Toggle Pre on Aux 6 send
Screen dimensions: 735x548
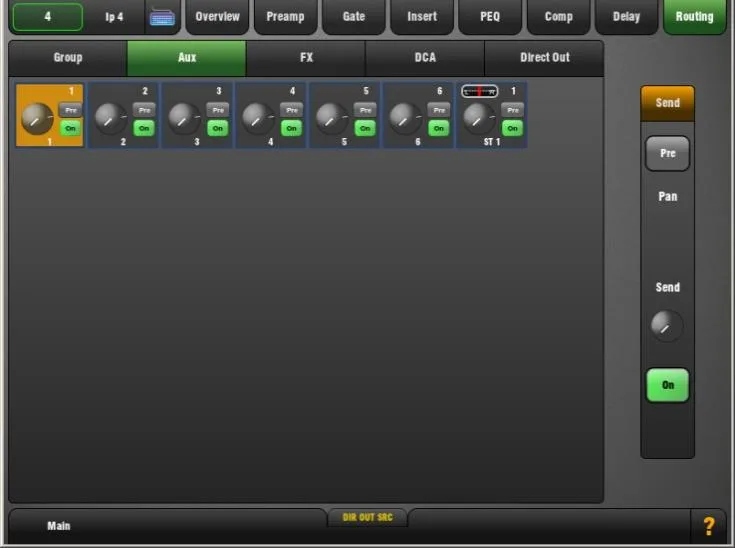439,110
